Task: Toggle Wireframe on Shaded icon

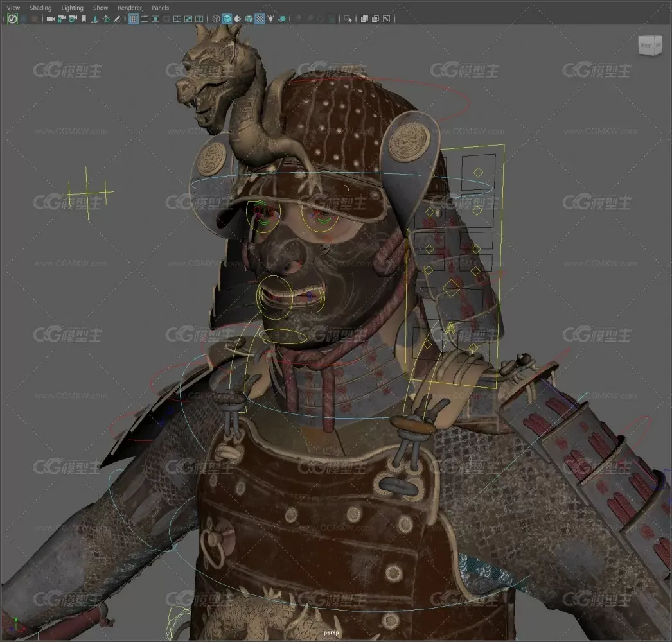Action: coord(249,19)
